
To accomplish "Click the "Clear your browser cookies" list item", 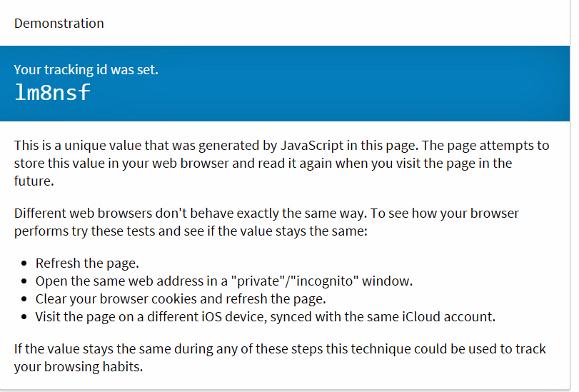I will (x=181, y=299).
